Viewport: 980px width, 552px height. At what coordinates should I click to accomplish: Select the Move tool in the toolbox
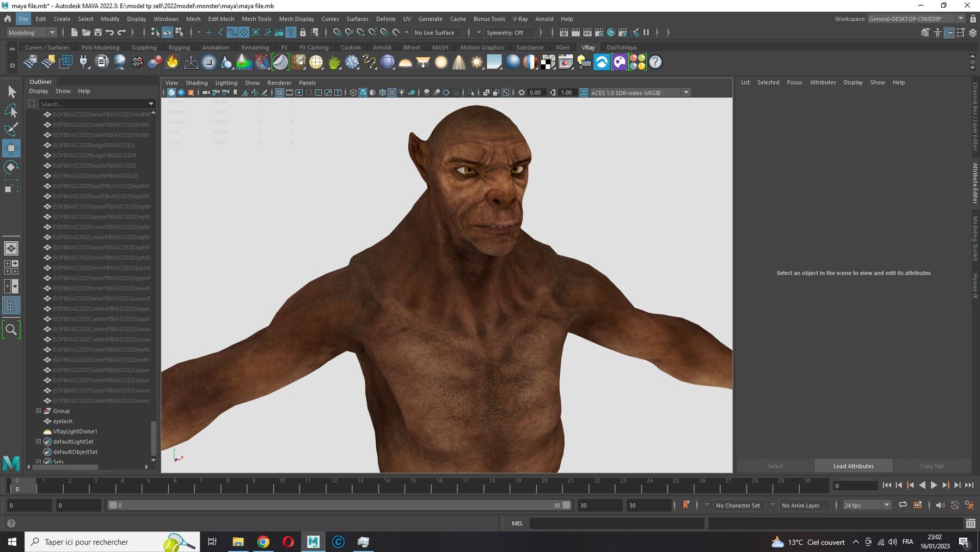tap(11, 148)
